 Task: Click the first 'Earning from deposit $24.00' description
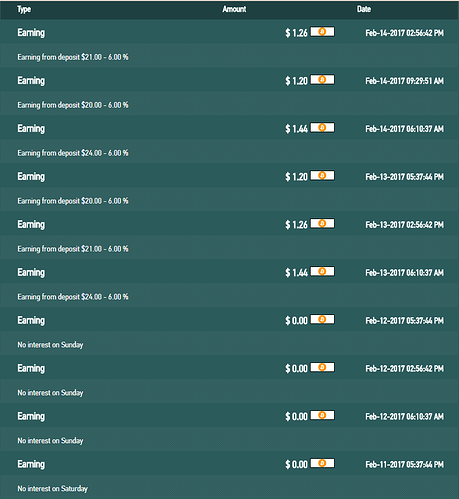point(73,153)
